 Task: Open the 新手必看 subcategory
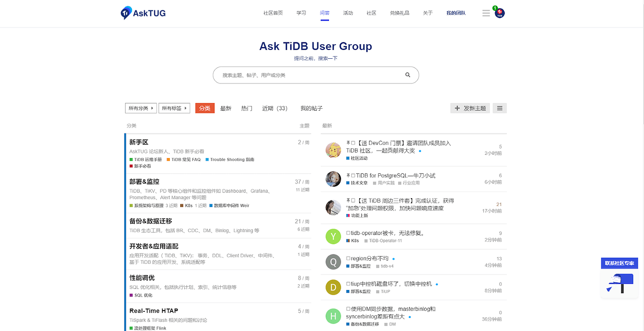(140, 166)
